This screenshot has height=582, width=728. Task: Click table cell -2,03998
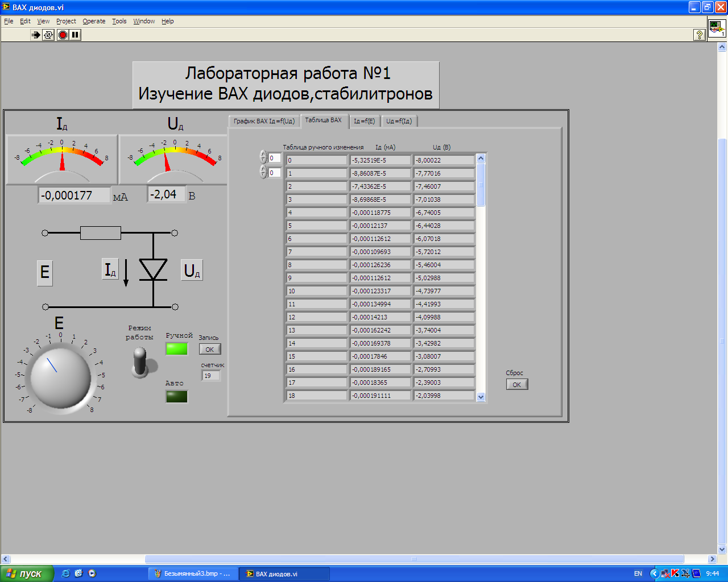click(x=444, y=396)
